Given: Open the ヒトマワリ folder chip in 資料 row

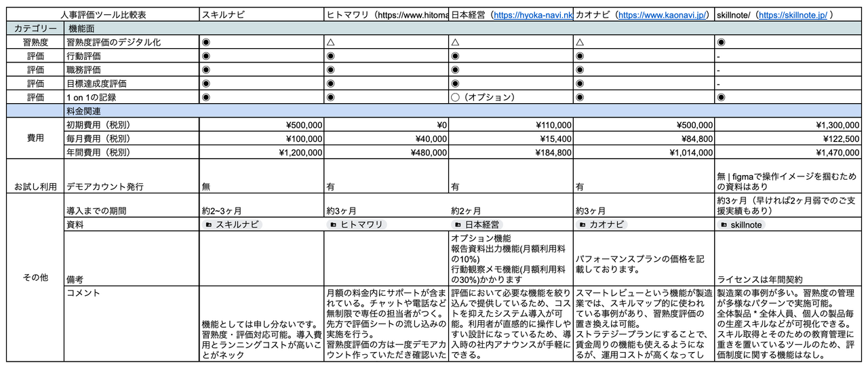Looking at the screenshot, I should (356, 225).
